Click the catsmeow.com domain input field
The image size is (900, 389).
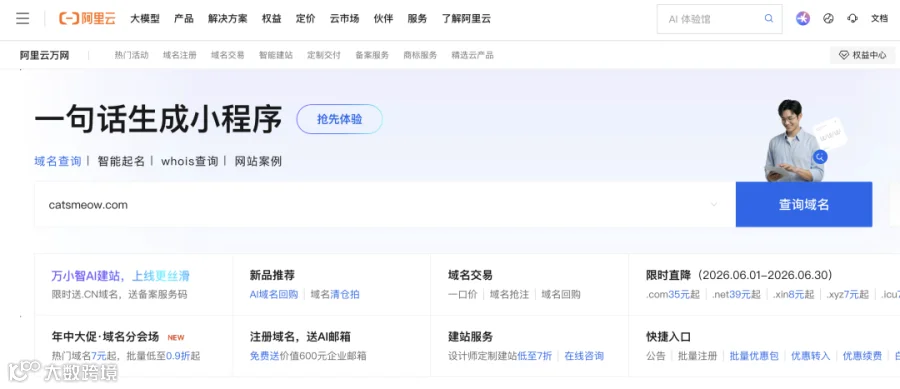tap(385, 205)
